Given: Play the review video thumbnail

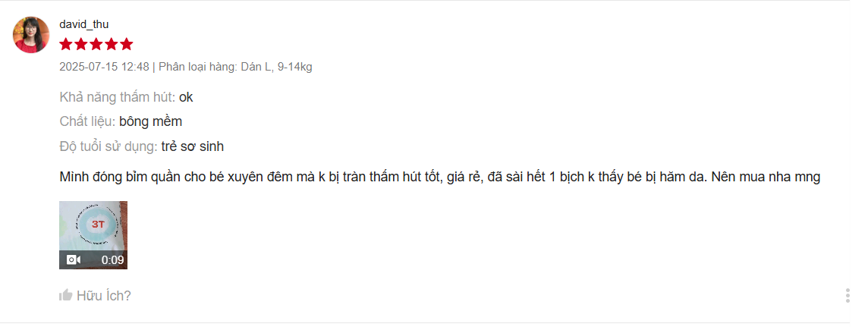Looking at the screenshot, I should (x=93, y=235).
